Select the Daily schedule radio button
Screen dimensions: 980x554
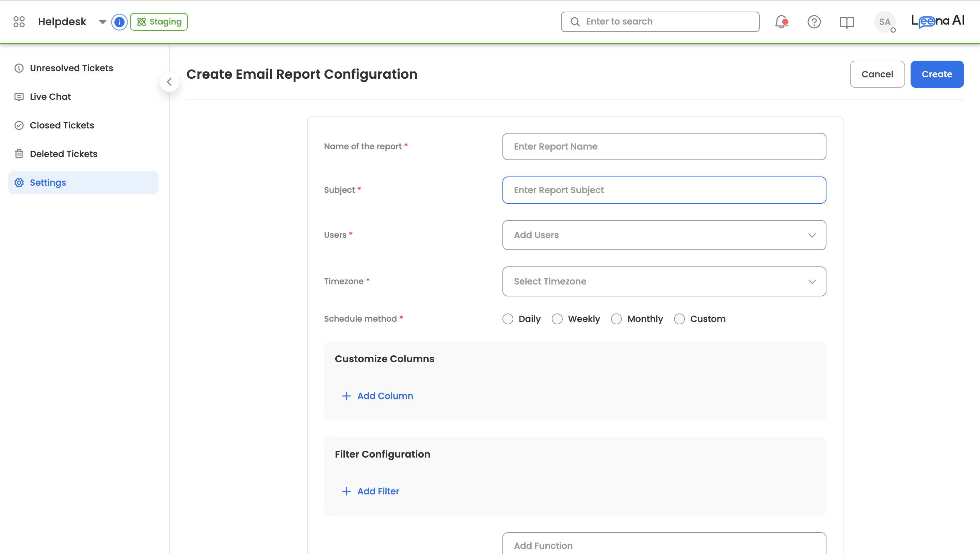508,319
